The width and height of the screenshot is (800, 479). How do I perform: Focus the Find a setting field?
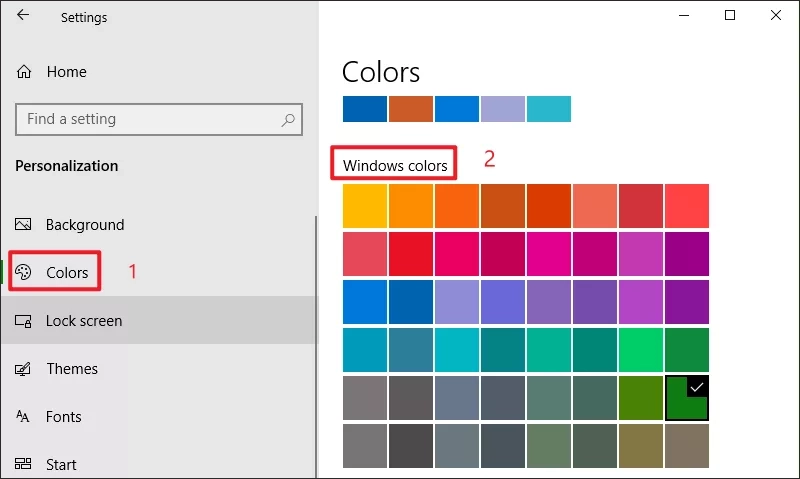pos(159,119)
